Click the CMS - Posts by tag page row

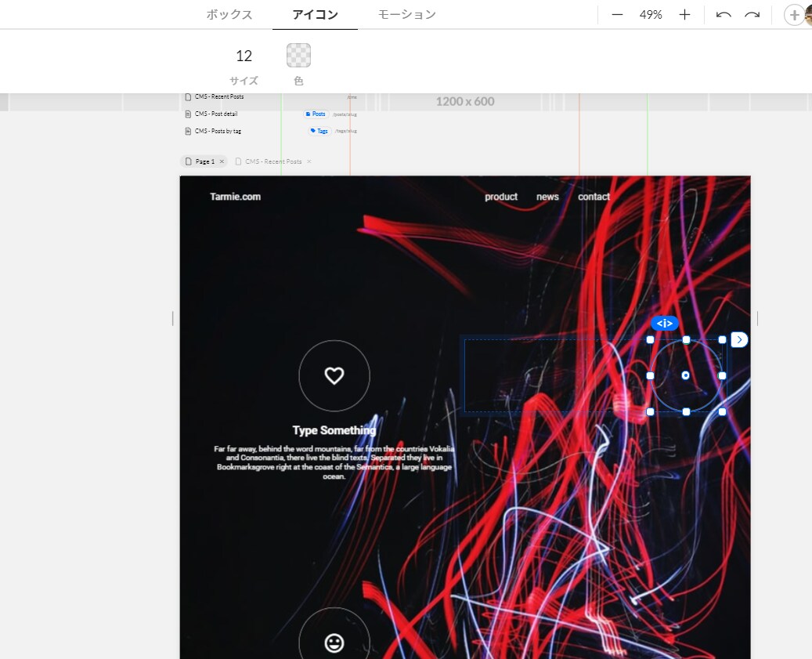[x=271, y=131]
